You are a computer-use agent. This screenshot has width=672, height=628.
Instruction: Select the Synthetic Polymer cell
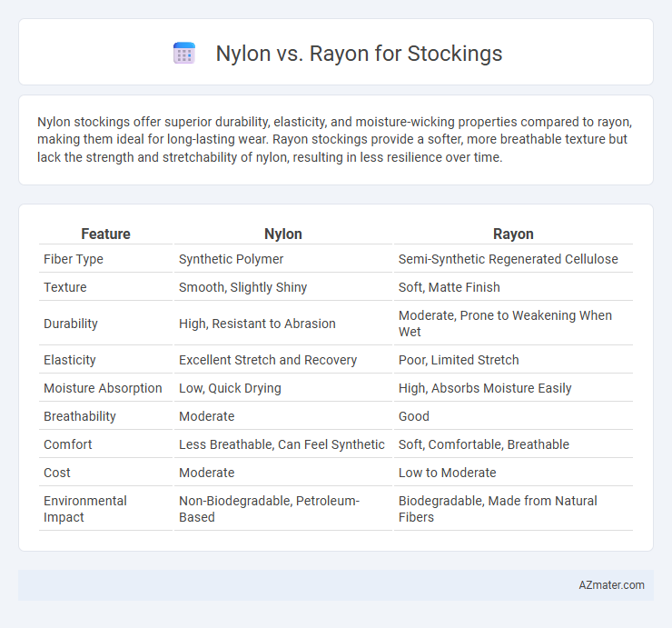231,259
